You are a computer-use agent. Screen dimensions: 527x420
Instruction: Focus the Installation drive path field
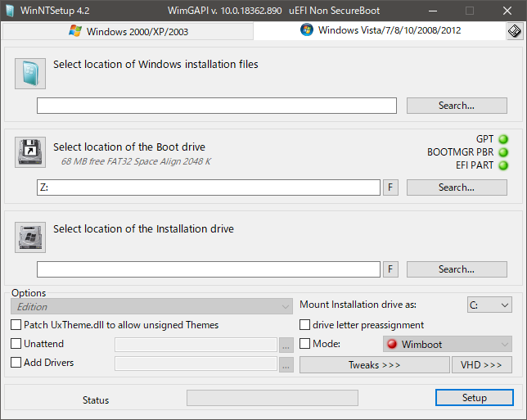tap(209, 269)
